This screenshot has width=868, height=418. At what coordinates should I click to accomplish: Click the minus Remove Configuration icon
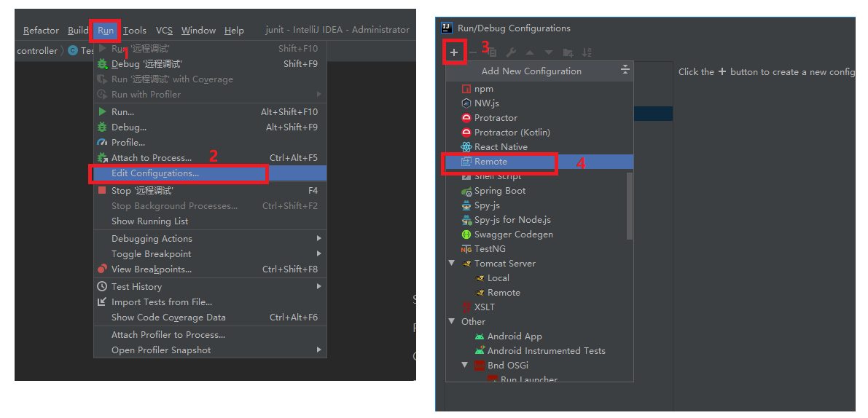(473, 52)
